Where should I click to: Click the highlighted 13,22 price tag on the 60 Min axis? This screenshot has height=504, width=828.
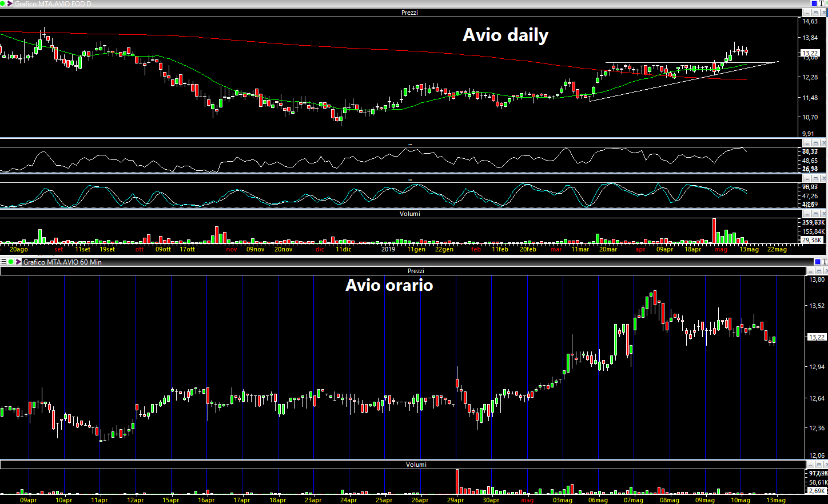[817, 337]
